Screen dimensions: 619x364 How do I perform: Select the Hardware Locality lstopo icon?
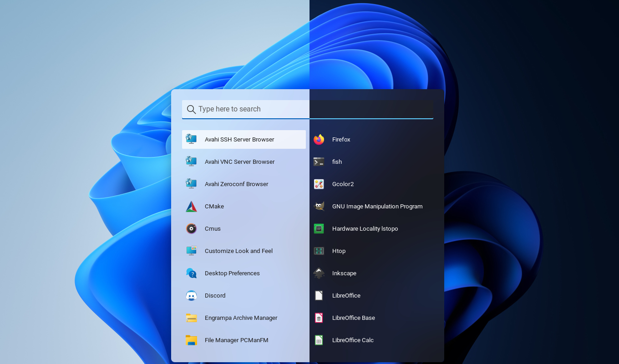click(319, 229)
